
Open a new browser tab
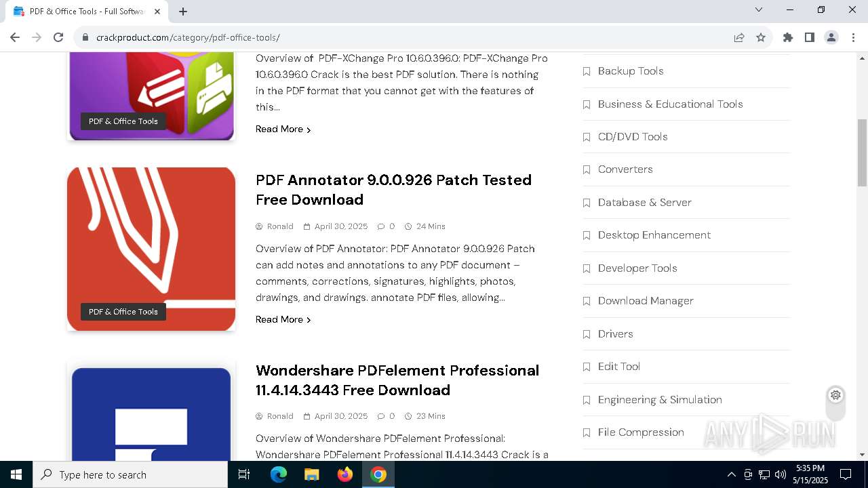[x=183, y=12]
